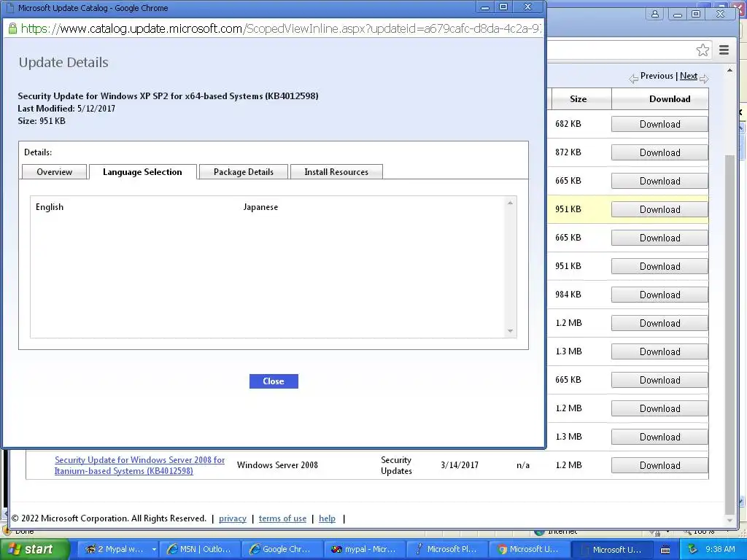
Task: Click the Update Details heading
Action: click(63, 63)
